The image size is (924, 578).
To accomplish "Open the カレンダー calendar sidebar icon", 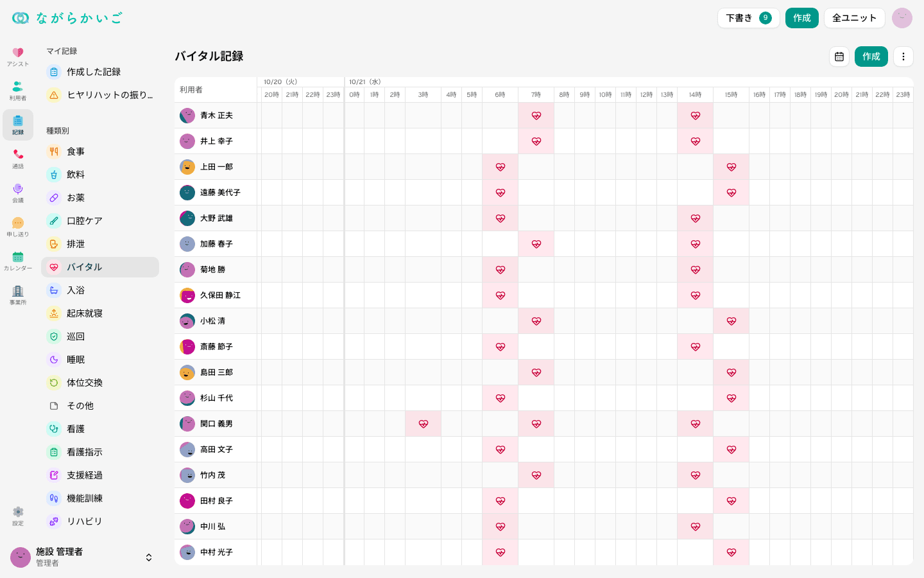I will (x=18, y=261).
